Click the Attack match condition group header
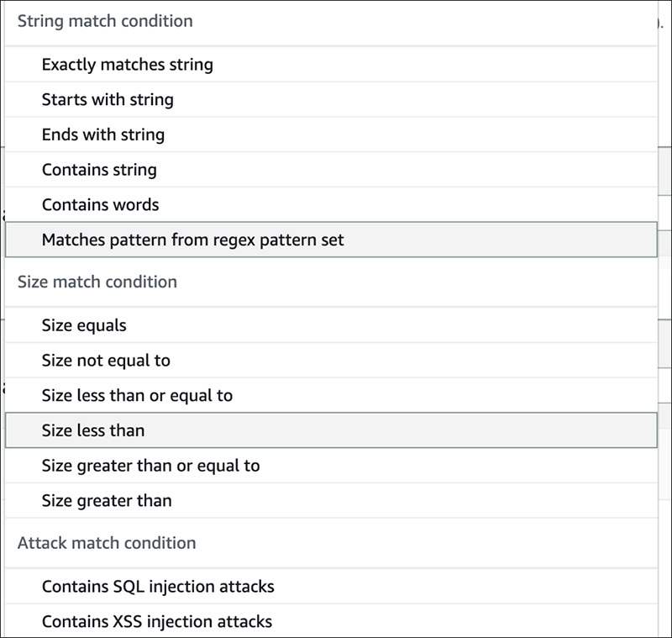The height and width of the screenshot is (638, 672). point(107,543)
